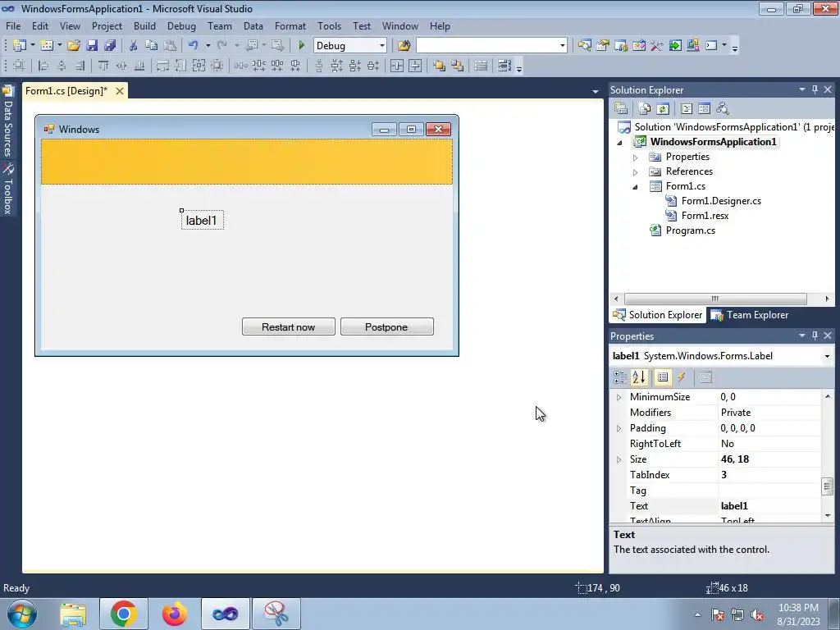Show Events lightning icon in Properties

pyautogui.click(x=682, y=377)
